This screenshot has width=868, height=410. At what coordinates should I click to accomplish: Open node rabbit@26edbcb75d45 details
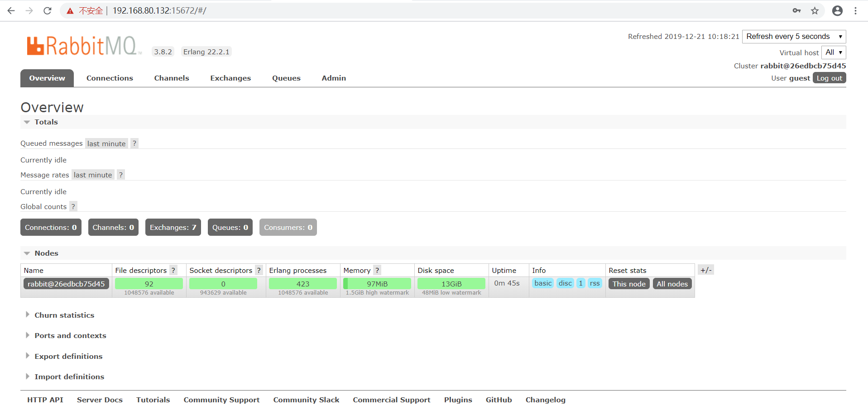pos(66,284)
